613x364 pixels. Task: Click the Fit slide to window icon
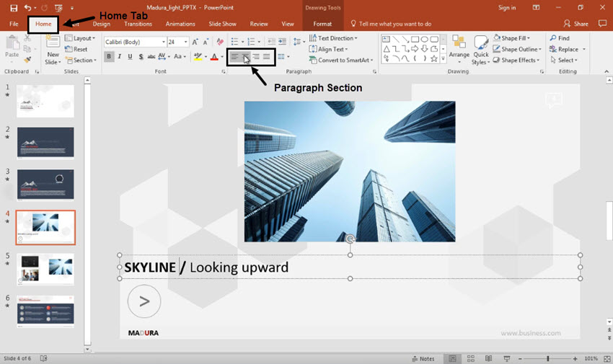click(x=606, y=358)
